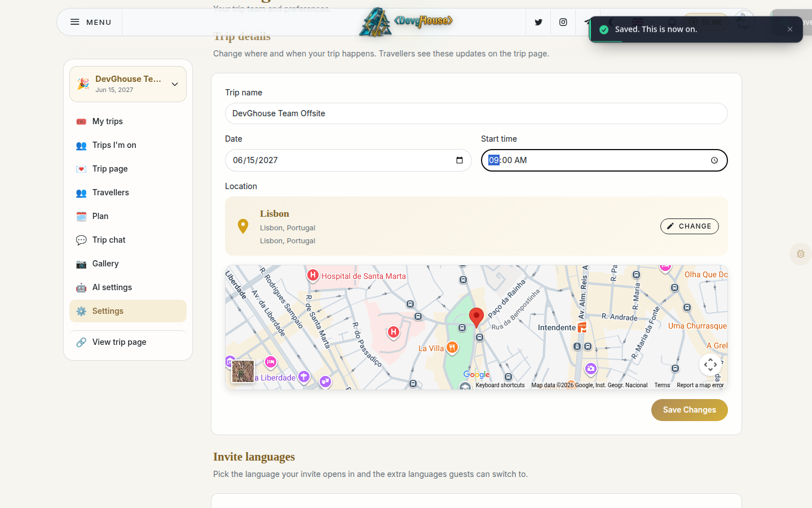Select the hour in Start time field
Viewport: 812px width, 508px height.
coord(494,160)
